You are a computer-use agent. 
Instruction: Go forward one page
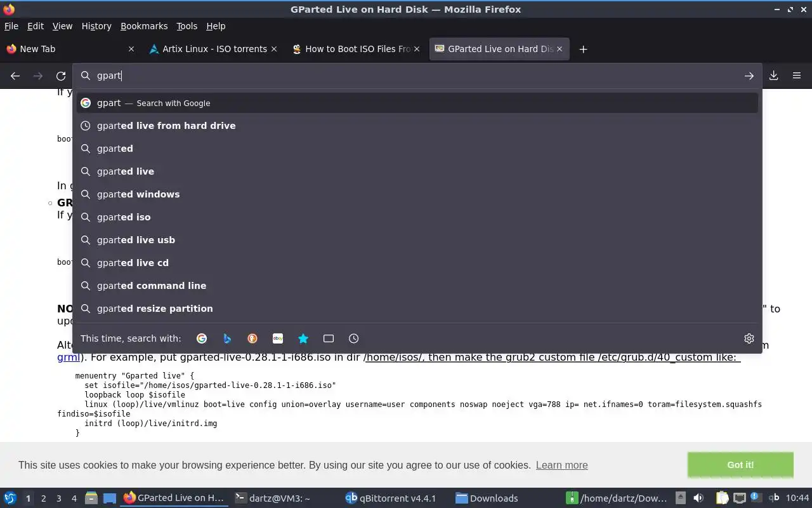[38, 76]
